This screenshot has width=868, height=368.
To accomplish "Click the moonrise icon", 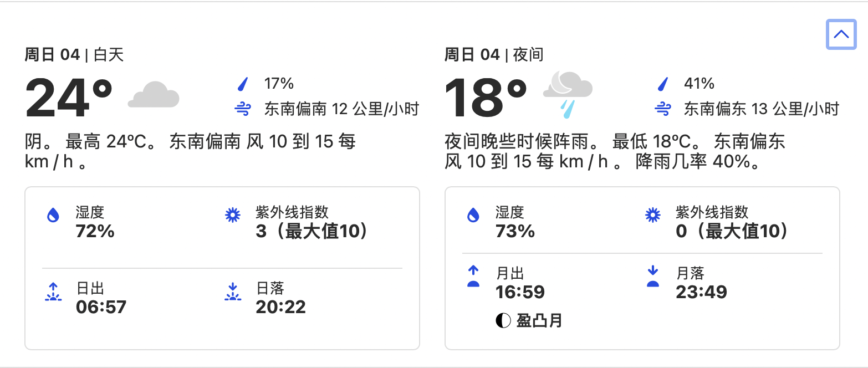I will point(473,277).
